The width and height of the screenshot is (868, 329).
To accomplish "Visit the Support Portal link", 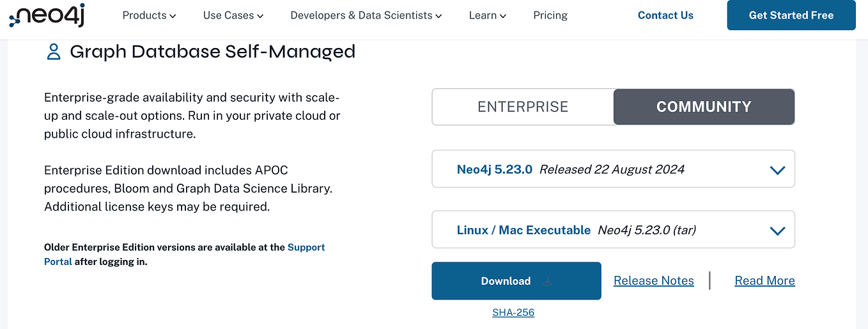I will click(x=306, y=247).
